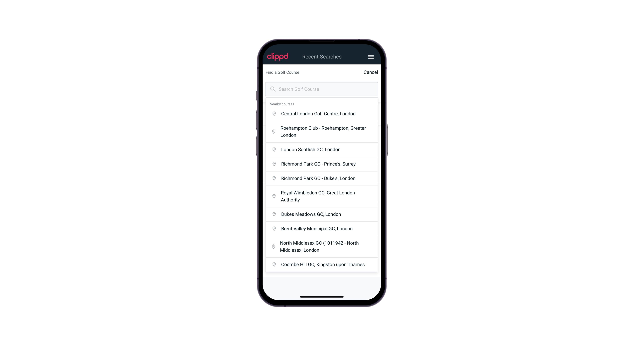Image resolution: width=644 pixels, height=346 pixels.
Task: Select Dukes Meadows GC London
Action: (x=322, y=214)
